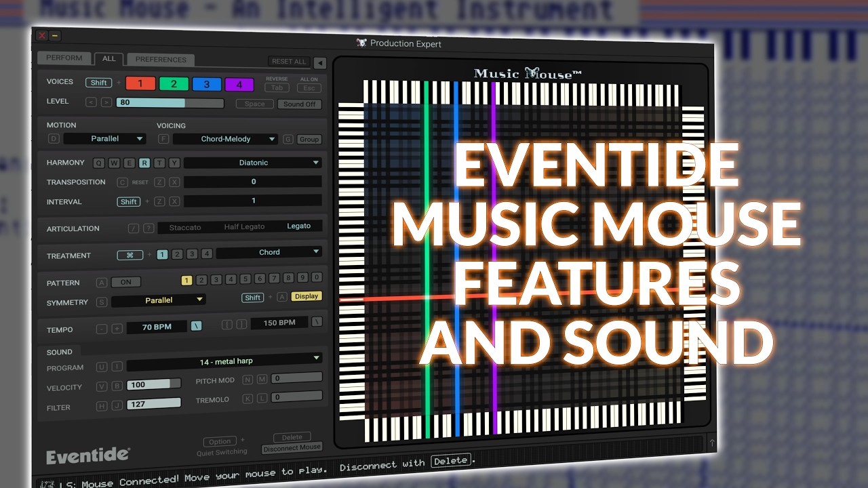This screenshot has width=868, height=488.
Task: Click the plus key for Tempo
Action: point(117,329)
